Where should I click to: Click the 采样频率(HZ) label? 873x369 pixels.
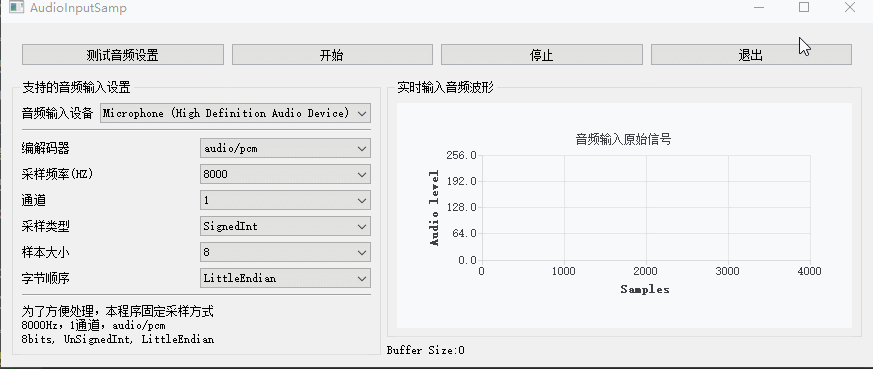click(57, 174)
